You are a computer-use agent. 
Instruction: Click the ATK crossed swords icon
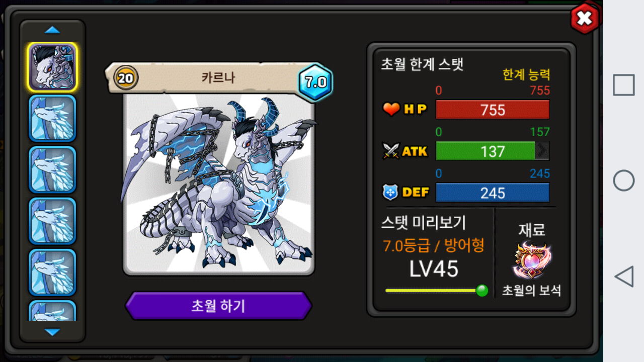click(x=390, y=151)
